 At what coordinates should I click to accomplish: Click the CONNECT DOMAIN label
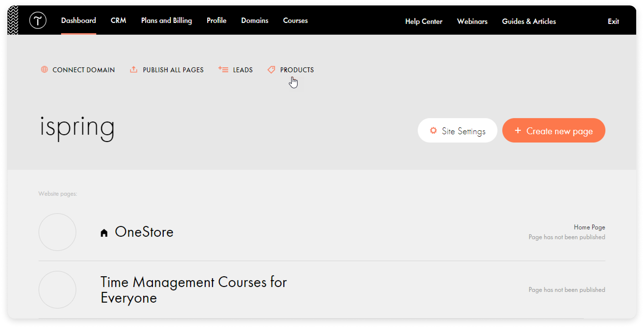[x=84, y=70]
